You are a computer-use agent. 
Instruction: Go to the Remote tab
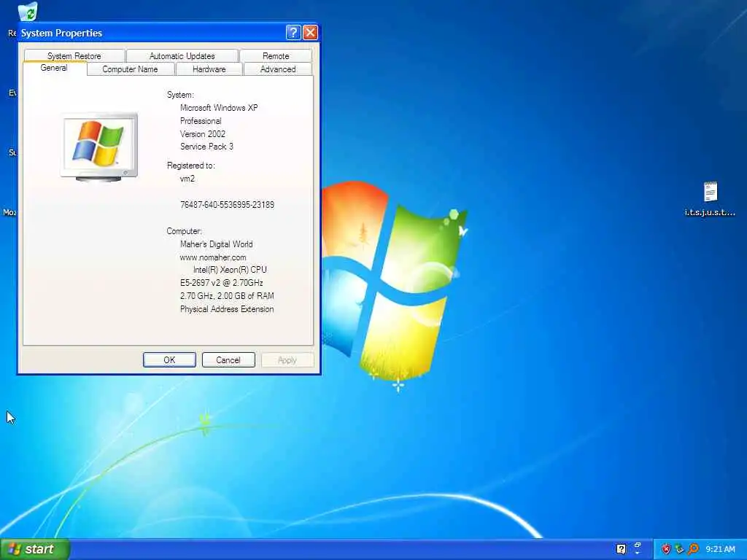click(x=276, y=55)
